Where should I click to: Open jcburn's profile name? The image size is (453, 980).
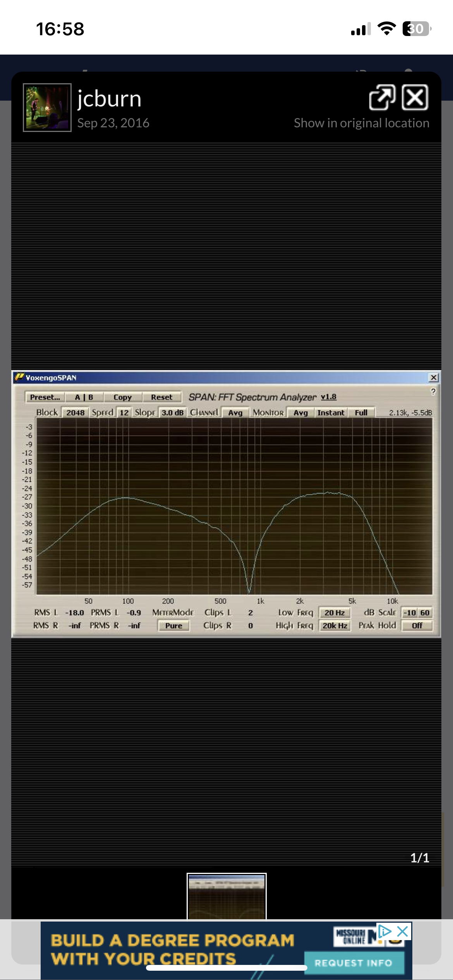109,98
